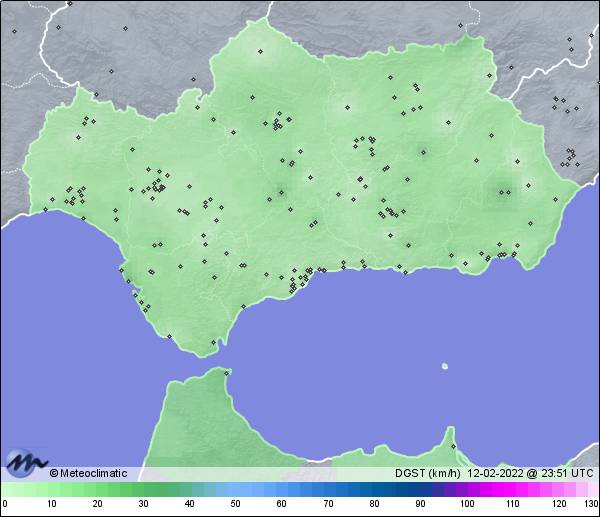Click the scale label 0

tap(4, 503)
